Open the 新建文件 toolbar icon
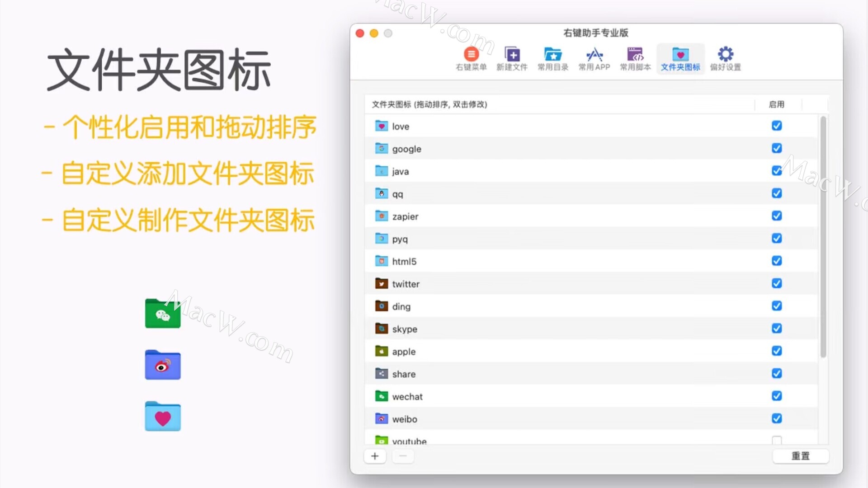This screenshot has height=488, width=868. coord(512,59)
